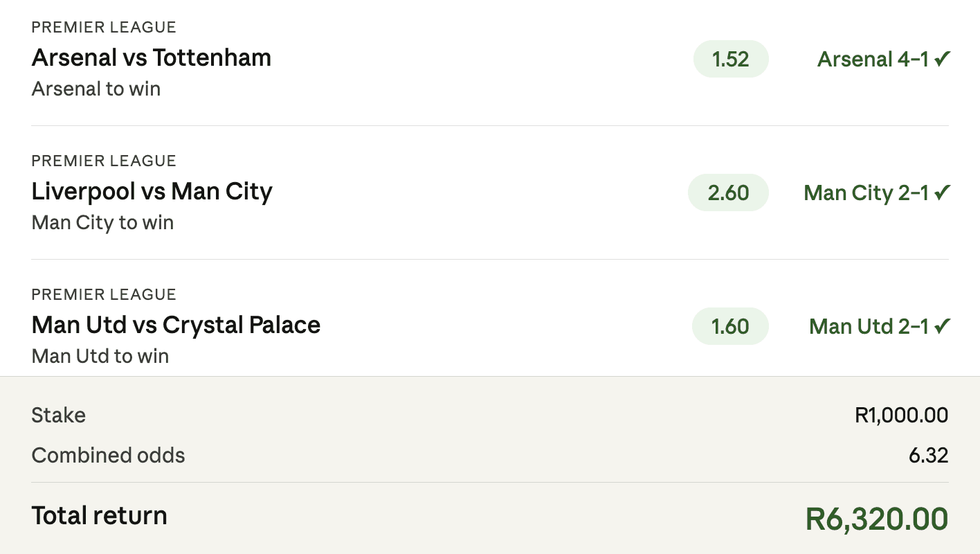The width and height of the screenshot is (980, 554).
Task: Select the Man Utd 2-1 result text
Action: tap(869, 326)
